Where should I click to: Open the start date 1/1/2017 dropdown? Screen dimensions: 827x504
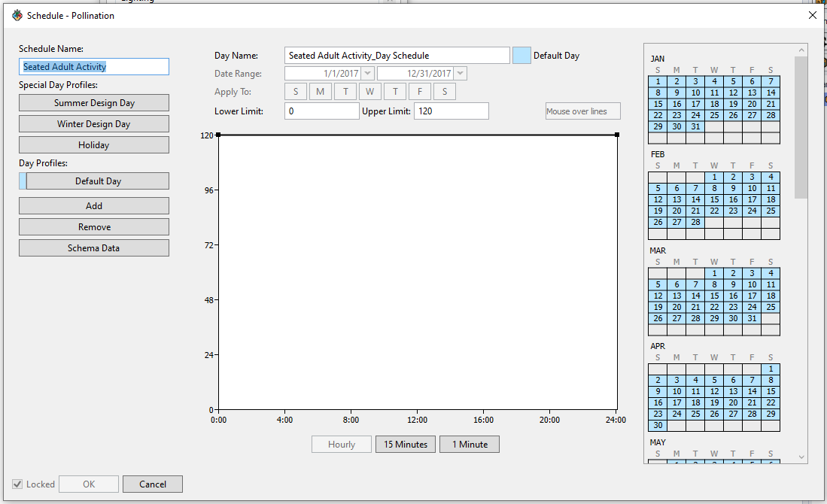tap(367, 74)
